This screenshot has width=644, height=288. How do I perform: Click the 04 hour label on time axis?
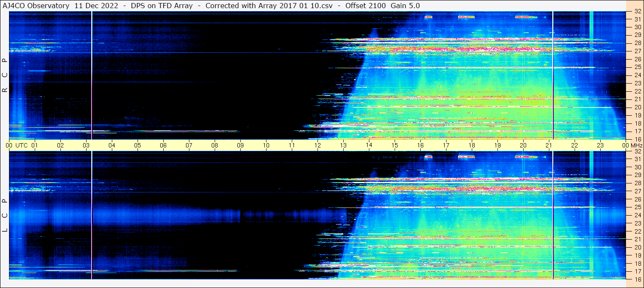click(112, 145)
